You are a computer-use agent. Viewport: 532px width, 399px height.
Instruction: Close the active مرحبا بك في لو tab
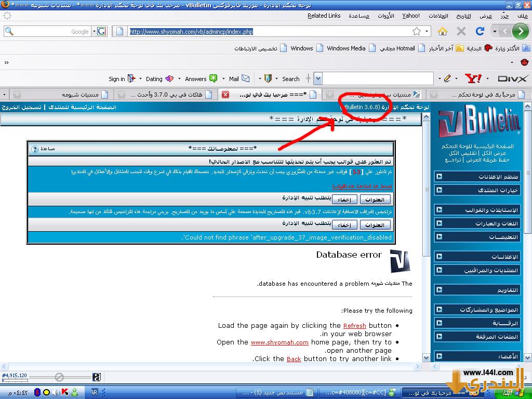(225, 95)
